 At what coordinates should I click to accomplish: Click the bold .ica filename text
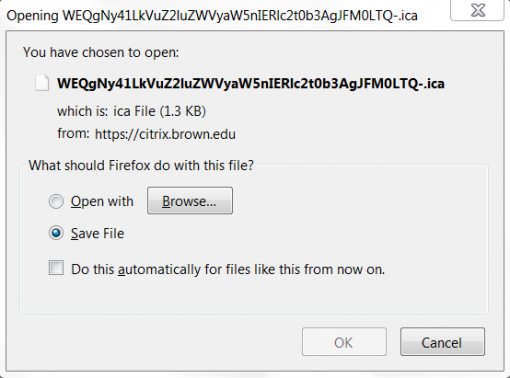[x=251, y=83]
